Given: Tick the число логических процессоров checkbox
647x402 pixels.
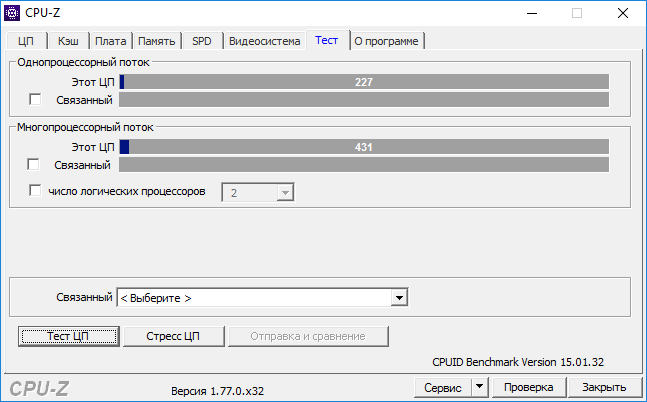Looking at the screenshot, I should pyautogui.click(x=35, y=191).
